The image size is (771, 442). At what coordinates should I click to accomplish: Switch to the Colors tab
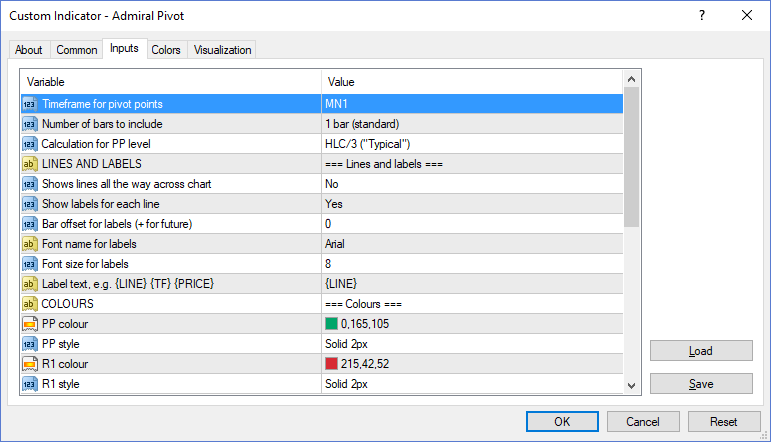click(166, 50)
